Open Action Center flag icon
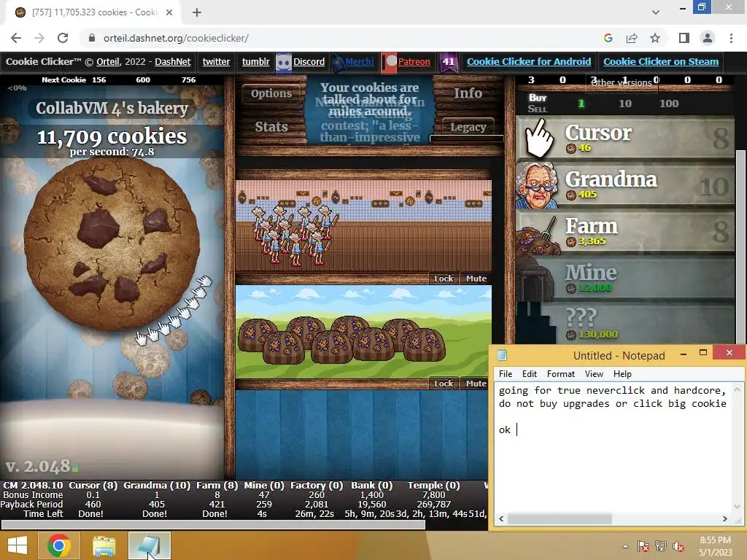Image resolution: width=747 pixels, height=560 pixels. click(643, 546)
